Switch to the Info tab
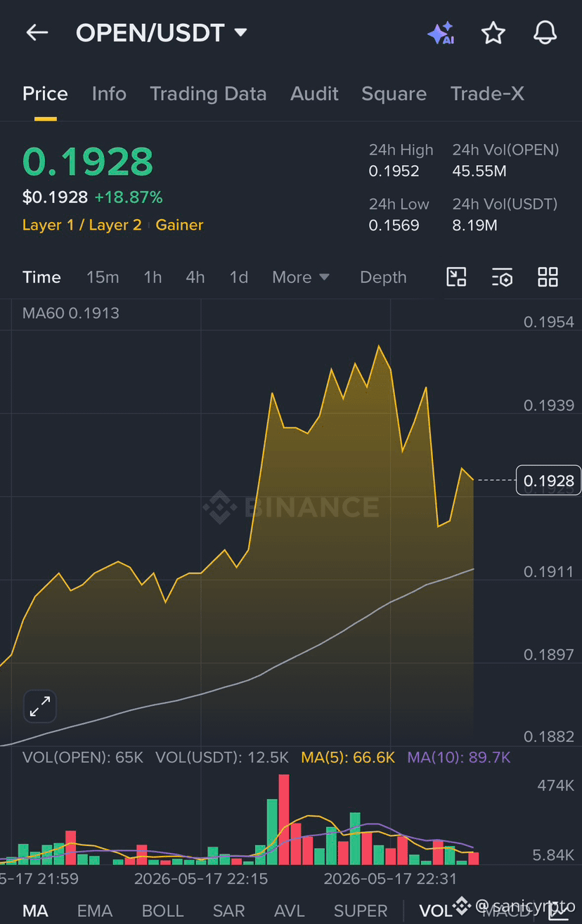The height and width of the screenshot is (924, 582). [x=109, y=94]
